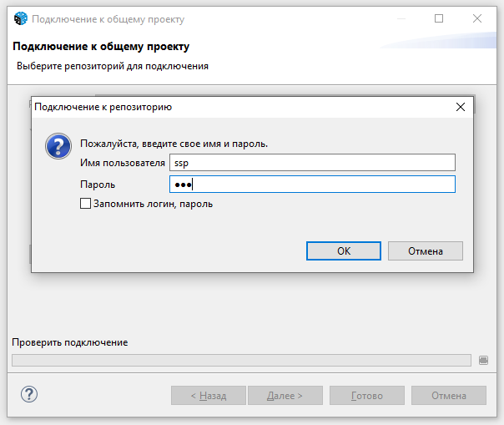Cancel the wizard with bottom 'Отмена' button

click(x=448, y=396)
